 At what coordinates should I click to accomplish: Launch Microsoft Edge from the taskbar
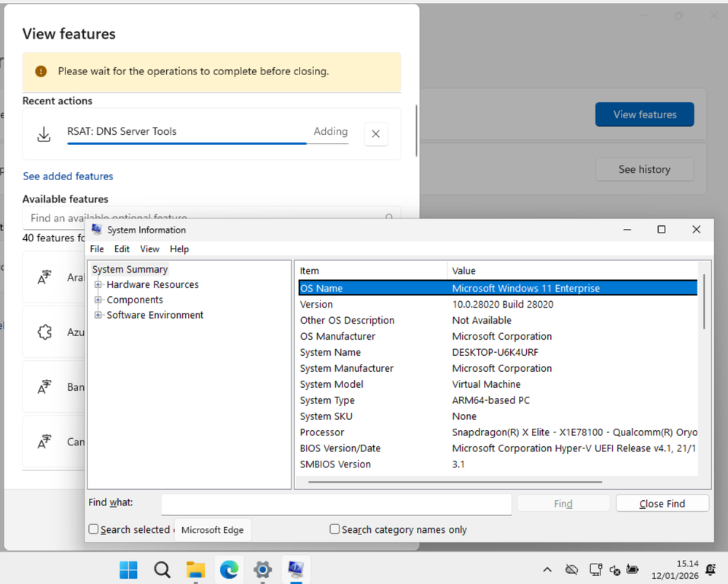(229, 569)
